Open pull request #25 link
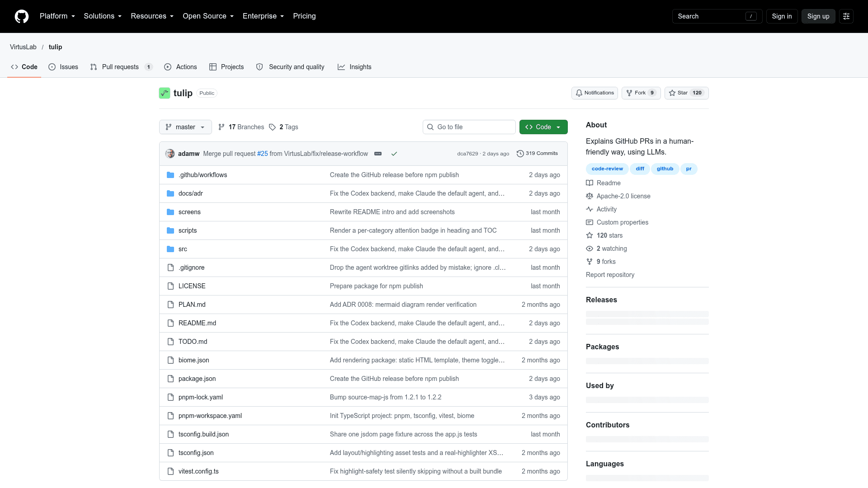 click(263, 154)
